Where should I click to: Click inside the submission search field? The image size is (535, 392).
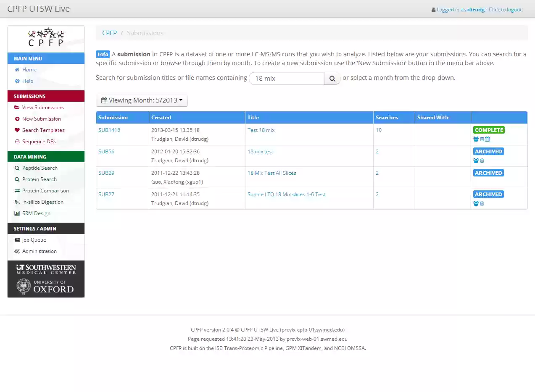tap(286, 78)
